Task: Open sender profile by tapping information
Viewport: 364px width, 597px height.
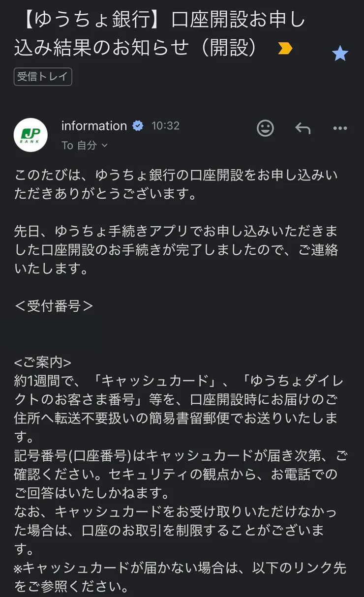Action: [94, 126]
